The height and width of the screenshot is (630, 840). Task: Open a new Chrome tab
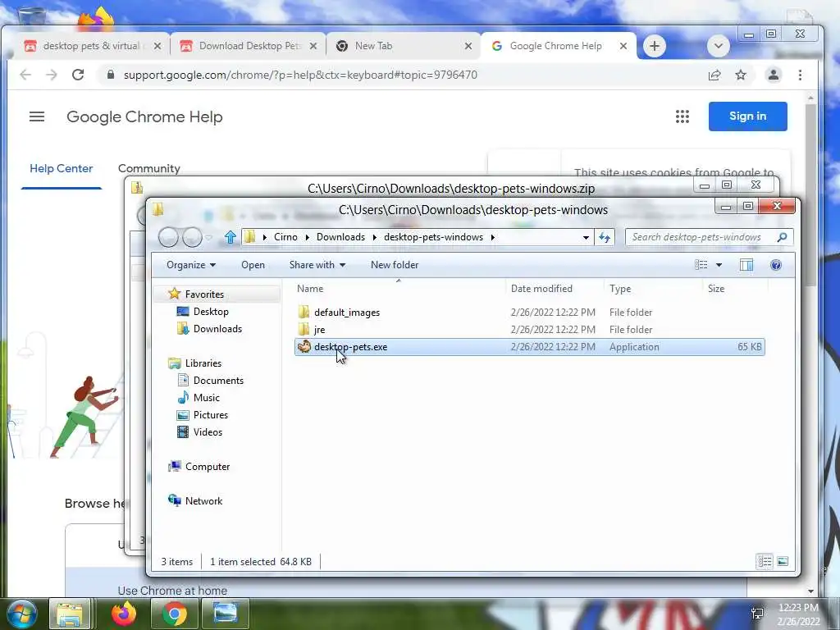[654, 46]
